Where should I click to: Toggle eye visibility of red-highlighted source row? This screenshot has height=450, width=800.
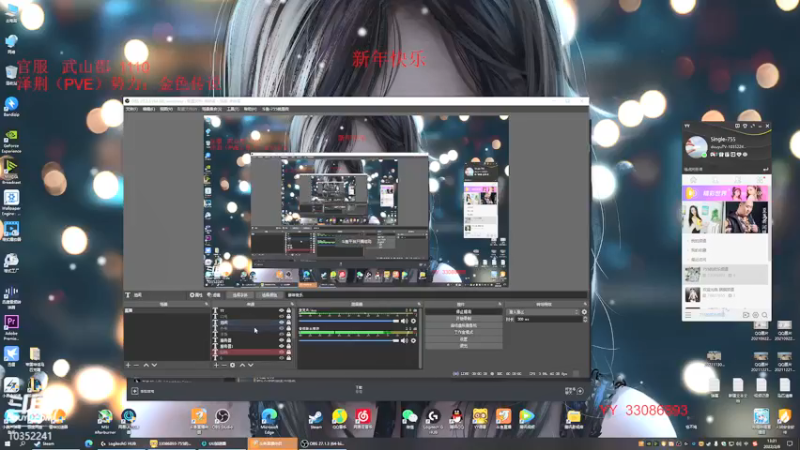click(x=281, y=352)
